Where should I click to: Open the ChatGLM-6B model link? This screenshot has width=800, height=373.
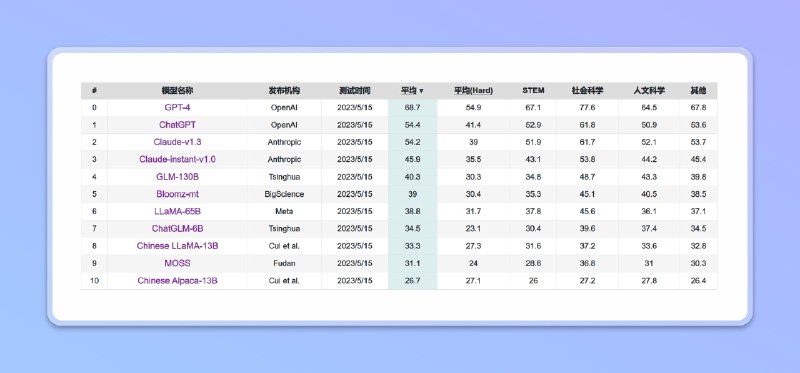(177, 229)
